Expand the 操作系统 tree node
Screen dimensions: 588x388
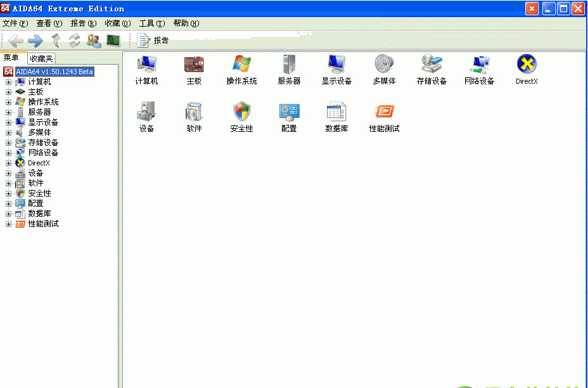(x=9, y=102)
